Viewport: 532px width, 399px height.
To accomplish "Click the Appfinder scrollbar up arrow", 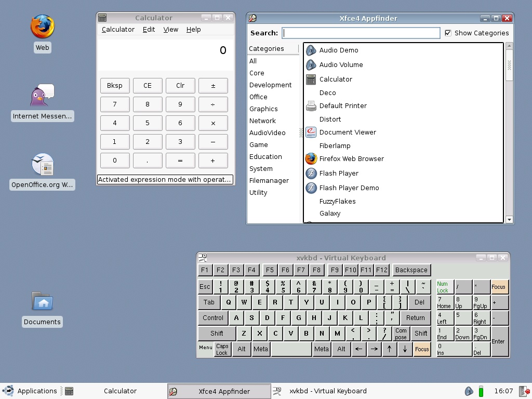I will click(x=509, y=46).
